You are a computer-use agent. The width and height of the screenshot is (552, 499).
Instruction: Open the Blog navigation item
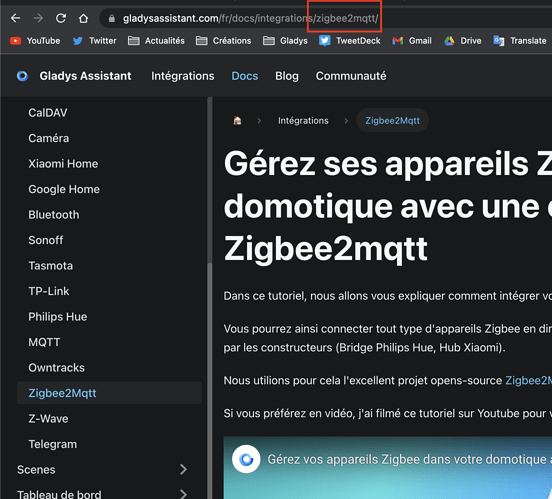coord(287,76)
